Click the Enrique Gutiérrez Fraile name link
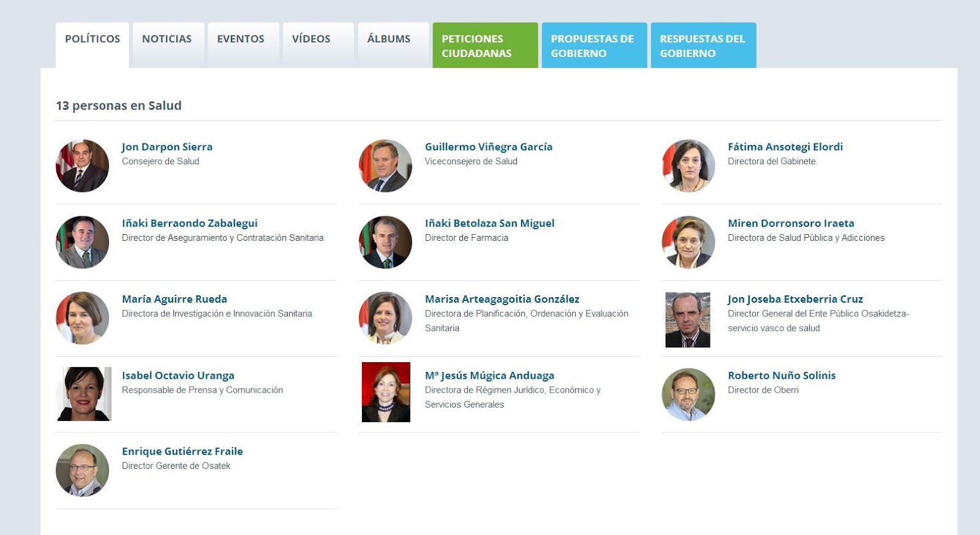The height and width of the screenshot is (535, 980). (x=182, y=452)
